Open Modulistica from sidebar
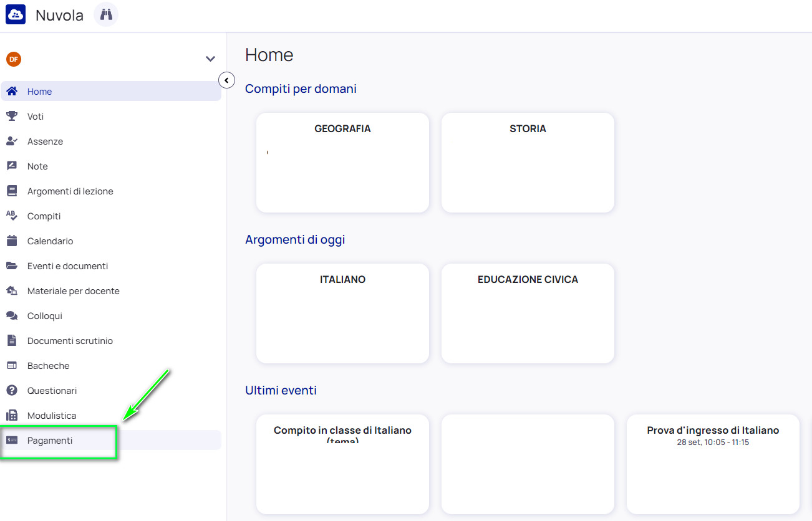Screen dimensions: 812x521 [111, 415]
